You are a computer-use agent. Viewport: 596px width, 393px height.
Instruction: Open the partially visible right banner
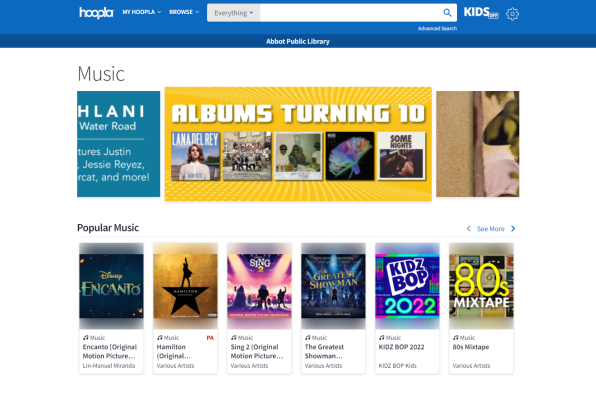point(477,144)
